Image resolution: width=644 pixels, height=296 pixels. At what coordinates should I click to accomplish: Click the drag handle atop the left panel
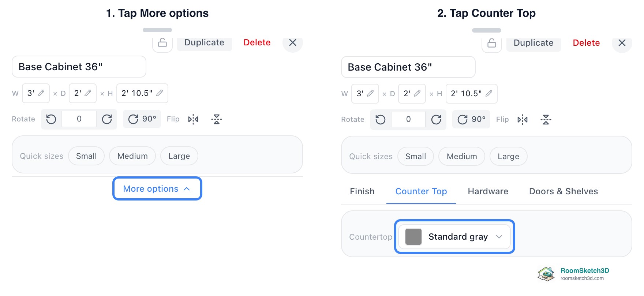(157, 30)
